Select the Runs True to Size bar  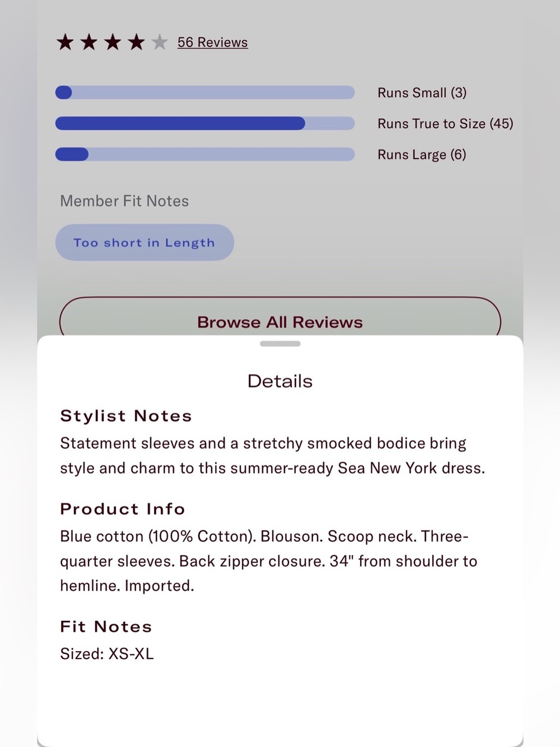click(x=205, y=123)
